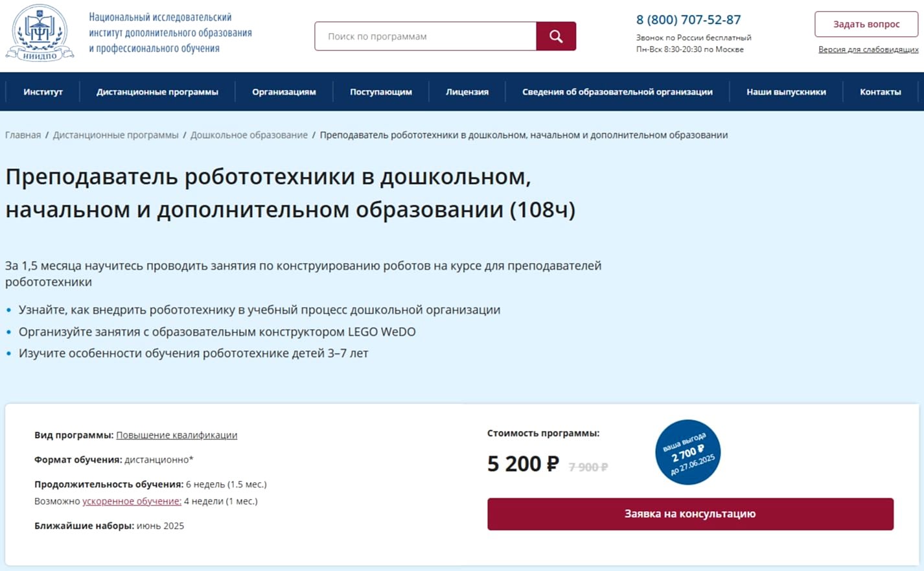
Task: Select the Организациям menu item
Action: click(x=284, y=91)
